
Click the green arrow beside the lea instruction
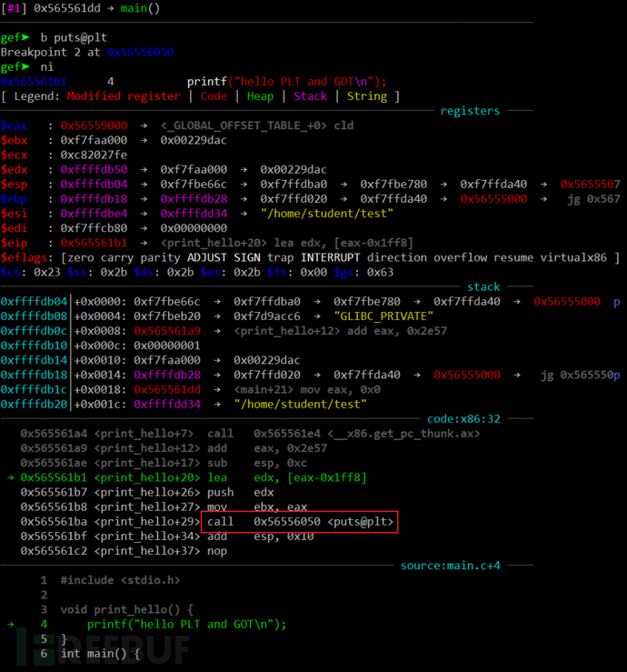tap(10, 477)
